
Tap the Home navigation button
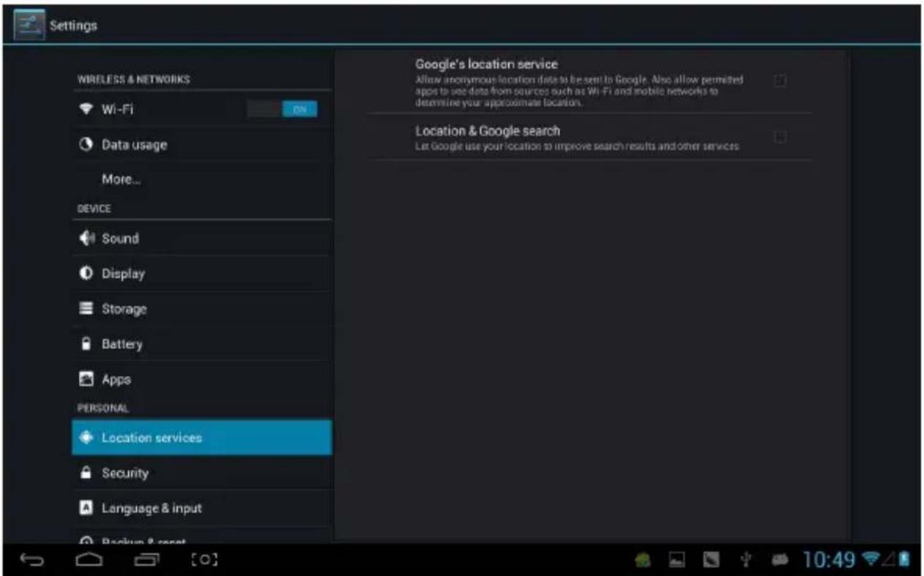[x=89, y=561]
